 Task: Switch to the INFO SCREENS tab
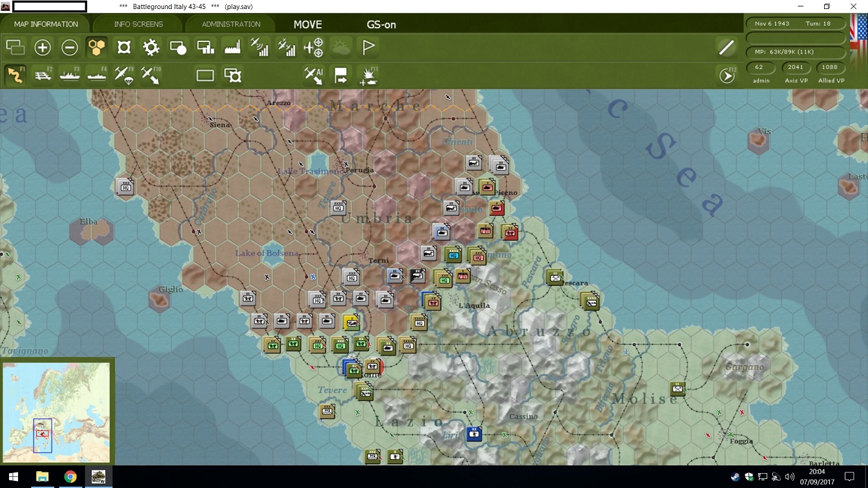coord(138,25)
